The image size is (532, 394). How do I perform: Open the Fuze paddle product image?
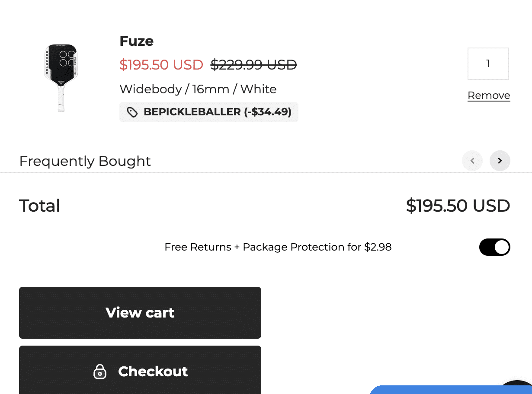tap(61, 78)
